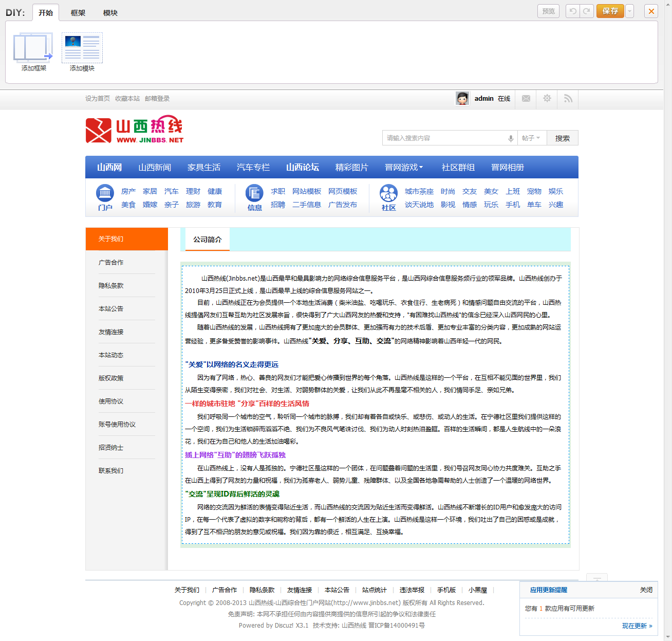The image size is (672, 641).
Task: Click the redo arrow icon
Action: pyautogui.click(x=586, y=10)
